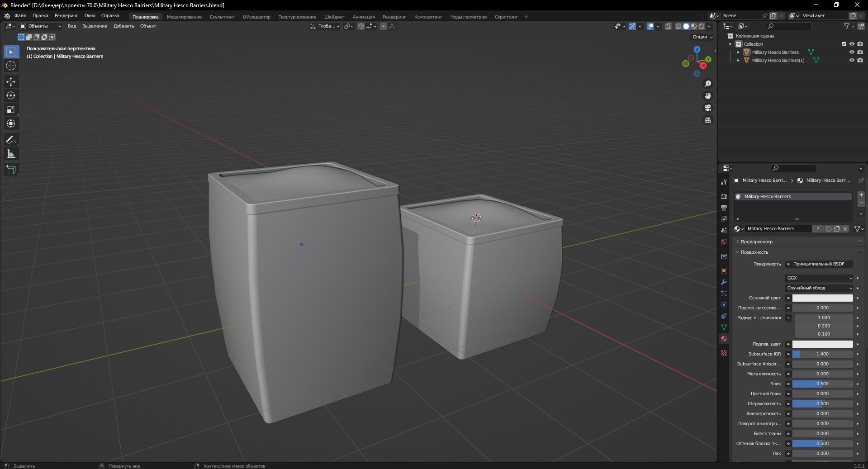The width and height of the screenshot is (868, 469).
Task: Open the Основной цвет color swatch
Action: coord(822,298)
